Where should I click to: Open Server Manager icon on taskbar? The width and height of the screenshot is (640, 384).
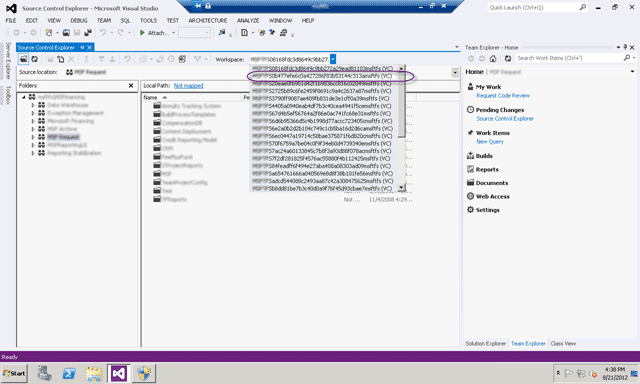pyautogui.click(x=44, y=373)
